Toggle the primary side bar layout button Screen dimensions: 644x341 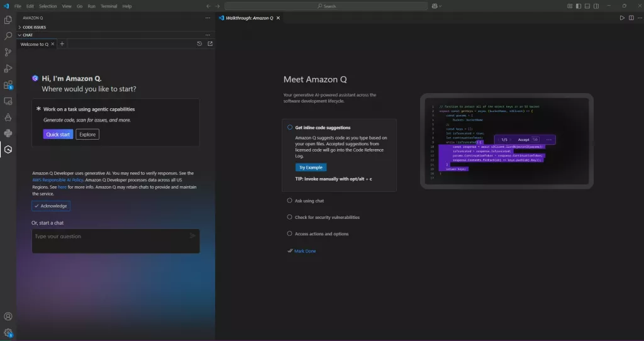point(578,6)
